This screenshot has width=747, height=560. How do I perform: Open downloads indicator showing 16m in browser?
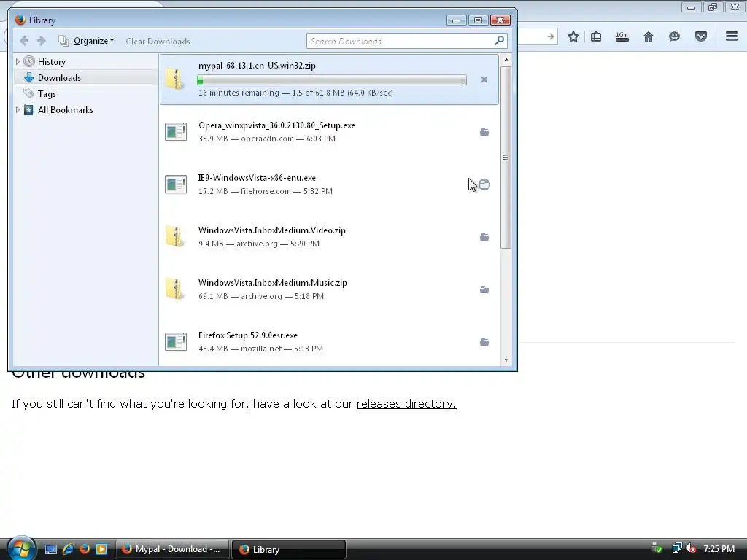(622, 36)
